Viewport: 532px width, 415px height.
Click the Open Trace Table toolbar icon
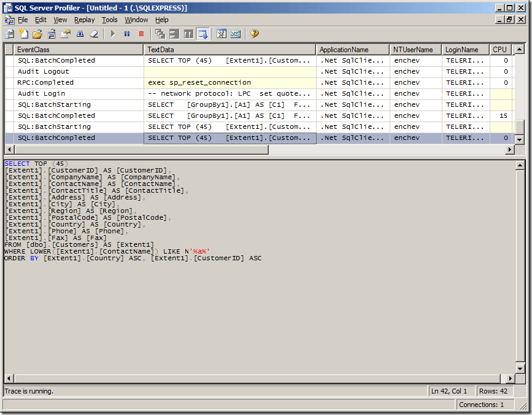52,34
